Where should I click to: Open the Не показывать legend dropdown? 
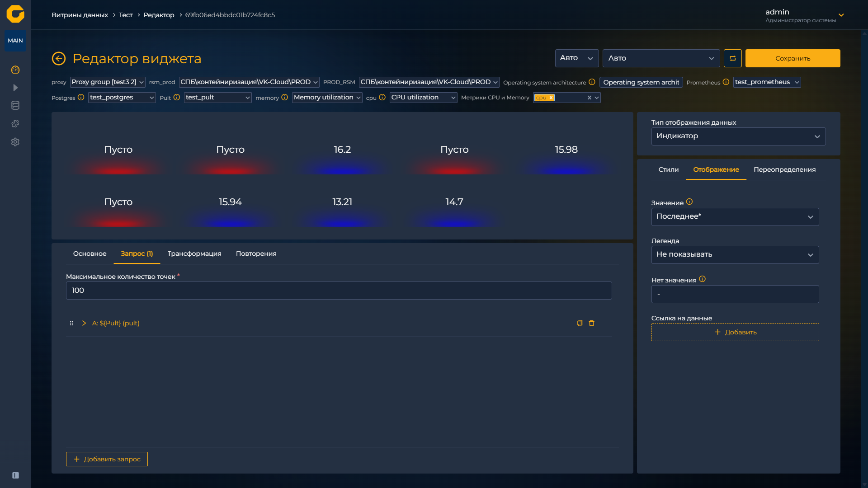point(735,255)
